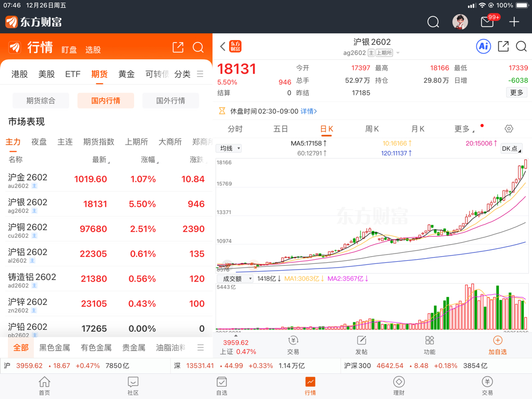Open 盯盘 in orange header
The height and width of the screenshot is (399, 532).
(69, 50)
